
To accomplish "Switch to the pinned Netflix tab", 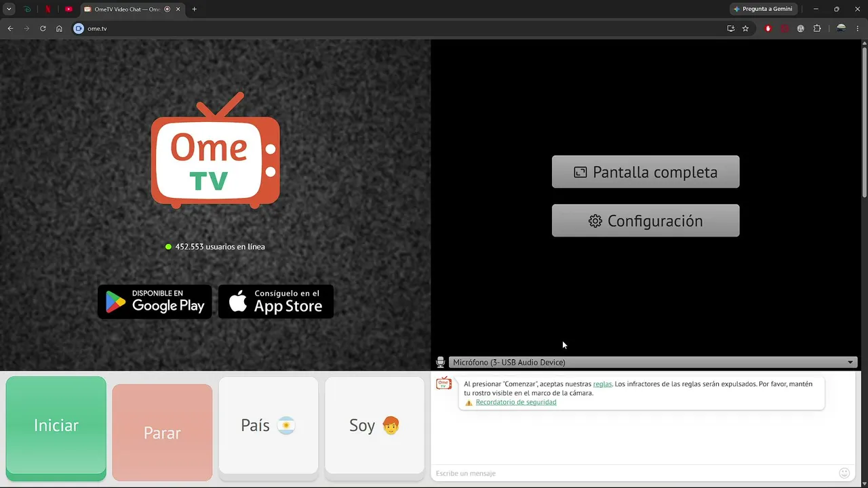I will click(47, 9).
